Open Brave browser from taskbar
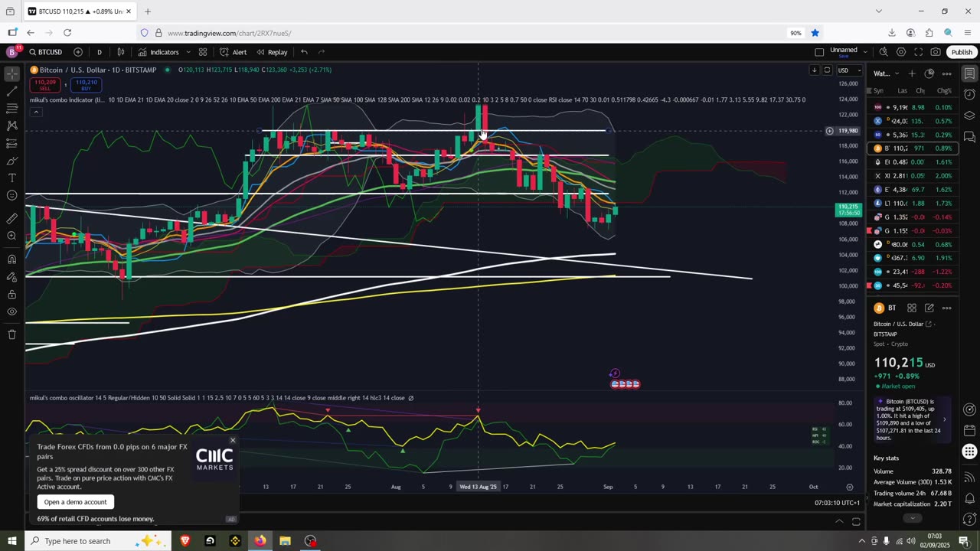The width and height of the screenshot is (980, 551). point(185,541)
